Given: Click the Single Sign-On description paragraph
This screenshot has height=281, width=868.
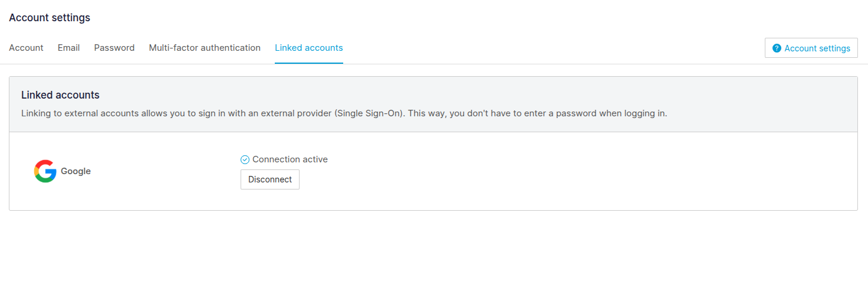Looking at the screenshot, I should click(344, 113).
